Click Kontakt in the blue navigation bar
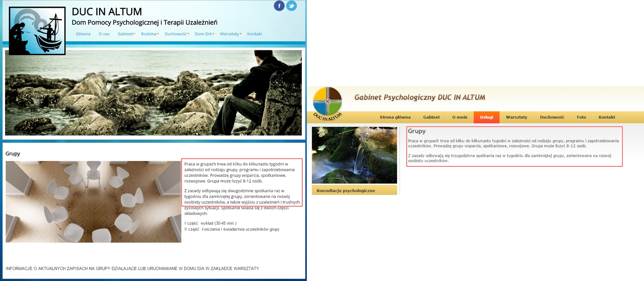This screenshot has width=644, height=281. click(254, 34)
